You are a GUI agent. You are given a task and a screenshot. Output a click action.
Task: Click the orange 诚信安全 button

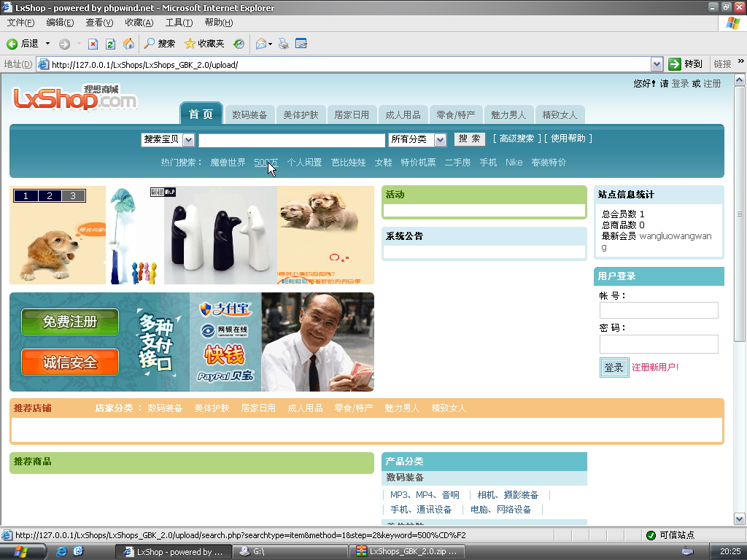[70, 362]
